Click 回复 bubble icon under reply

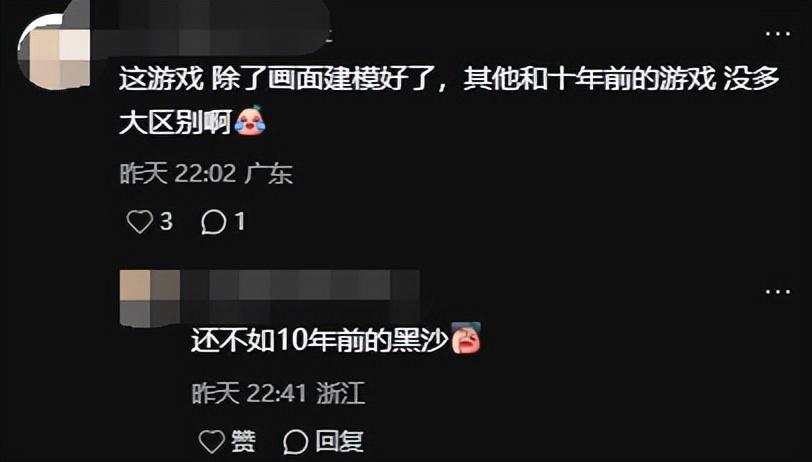pyautogui.click(x=296, y=442)
